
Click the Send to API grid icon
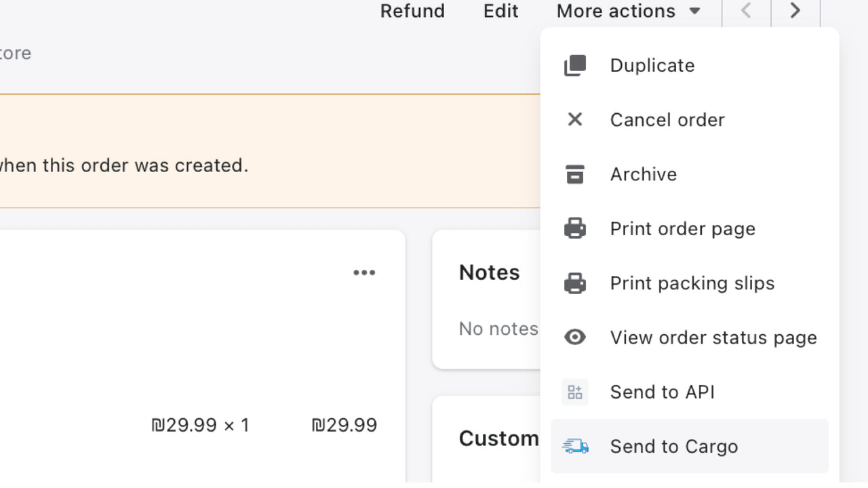574,392
